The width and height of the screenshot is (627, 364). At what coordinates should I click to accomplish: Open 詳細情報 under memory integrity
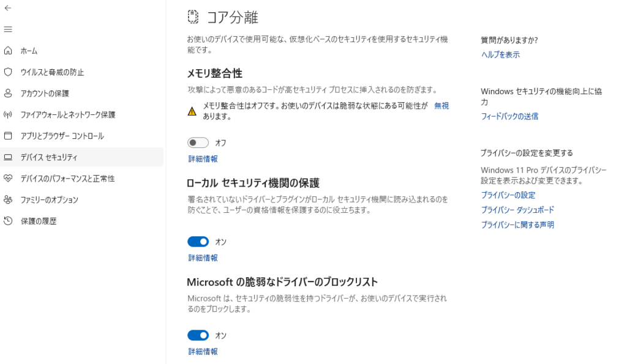[203, 159]
